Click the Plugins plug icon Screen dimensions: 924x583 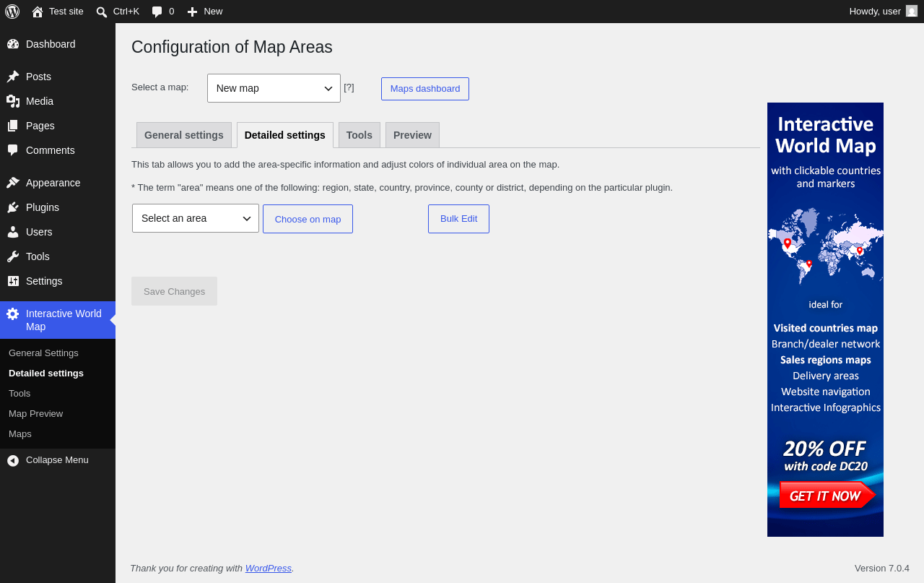coord(13,207)
